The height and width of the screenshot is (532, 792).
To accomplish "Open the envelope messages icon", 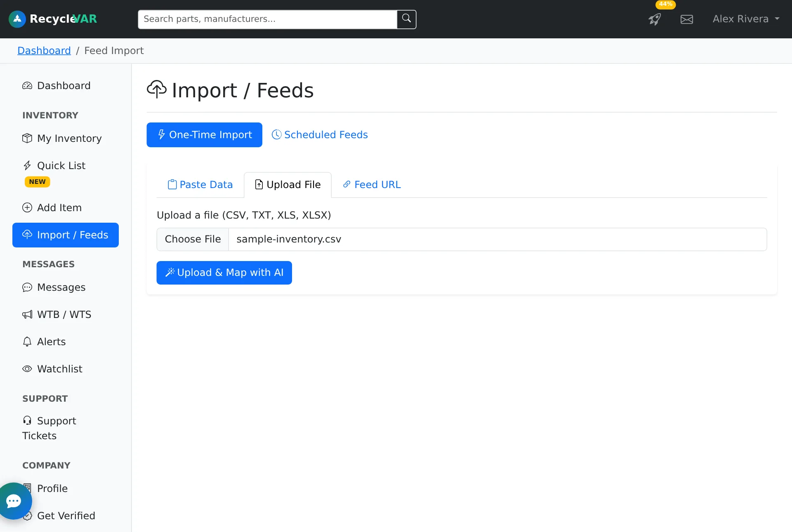I will (x=687, y=19).
